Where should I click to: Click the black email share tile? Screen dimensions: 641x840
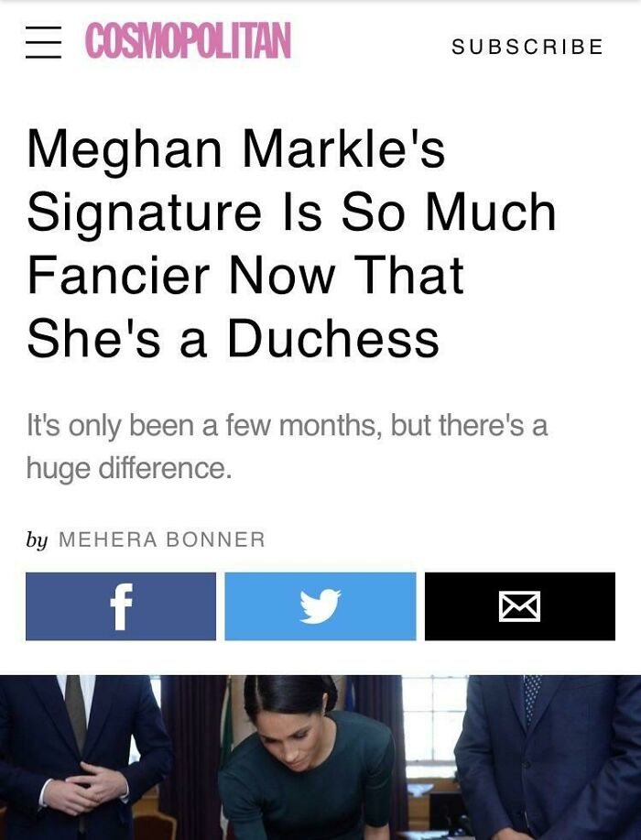point(520,606)
